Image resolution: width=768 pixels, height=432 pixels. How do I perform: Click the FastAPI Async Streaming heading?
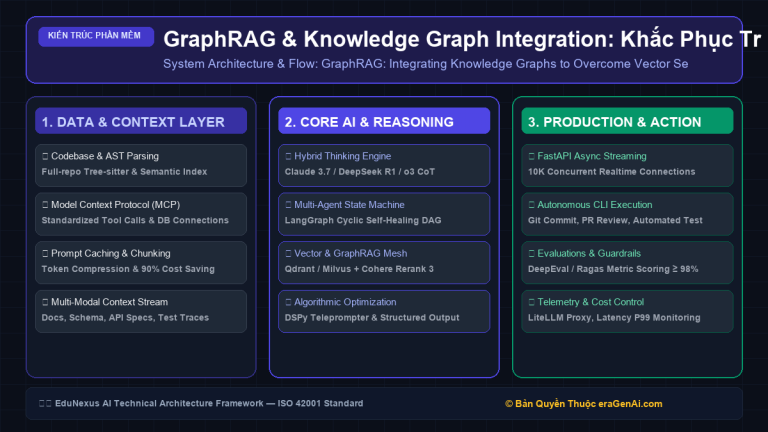point(592,156)
